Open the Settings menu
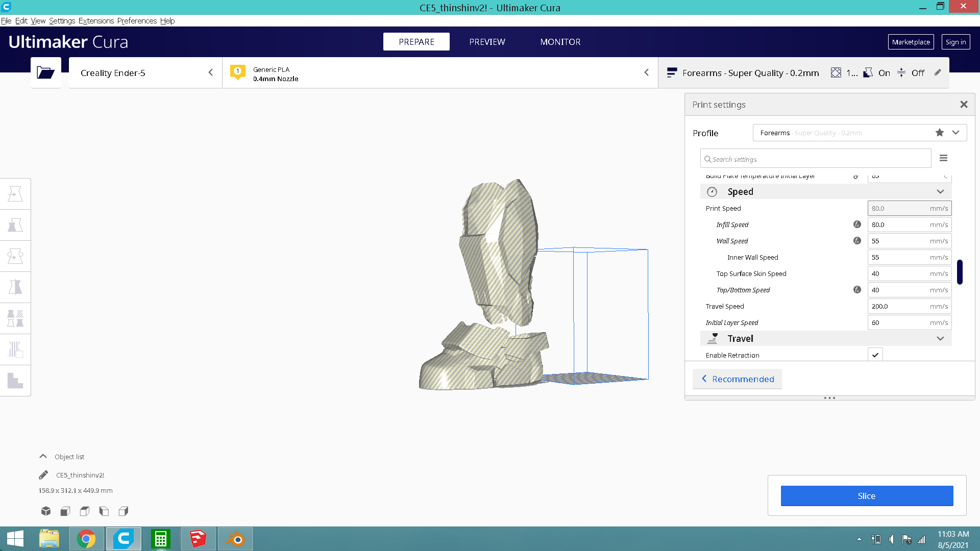Viewport: 980px width, 551px height. pos(62,21)
